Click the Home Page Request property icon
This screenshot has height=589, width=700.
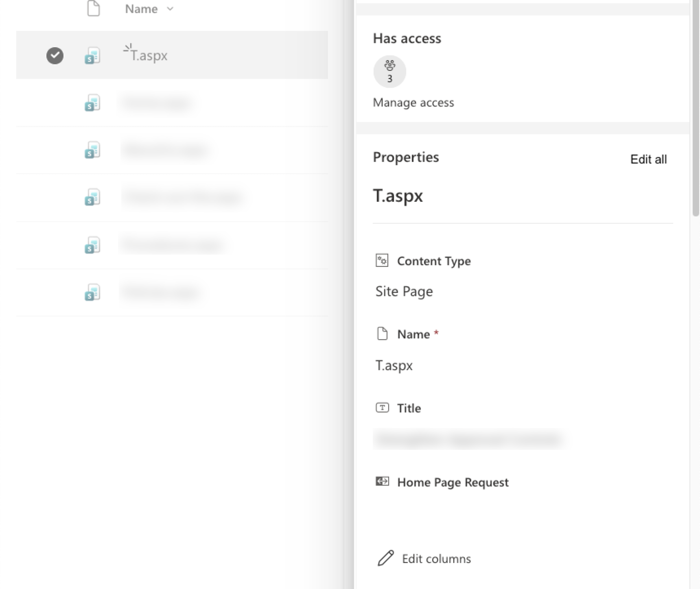click(x=382, y=482)
